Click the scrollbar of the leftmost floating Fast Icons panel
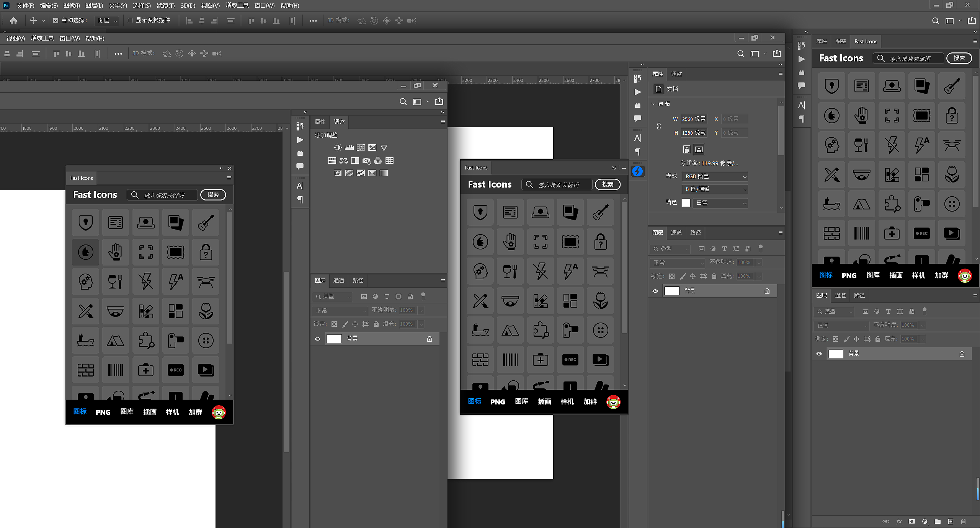This screenshot has width=980, height=528. click(230, 277)
